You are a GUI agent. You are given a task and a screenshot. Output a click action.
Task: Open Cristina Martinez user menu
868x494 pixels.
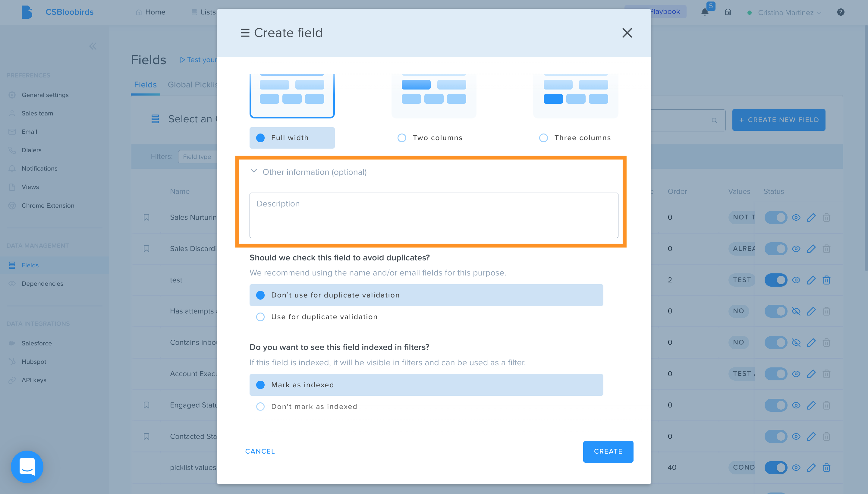coord(785,13)
